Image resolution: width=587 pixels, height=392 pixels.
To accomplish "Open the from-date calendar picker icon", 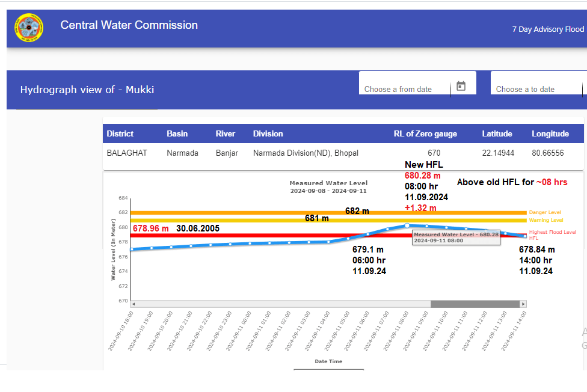I will coord(461,86).
